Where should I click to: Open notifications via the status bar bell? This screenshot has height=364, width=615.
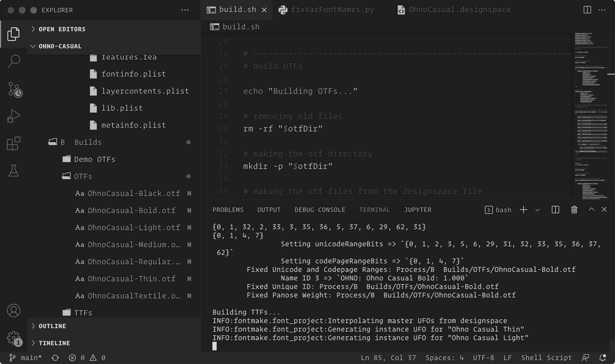point(602,357)
